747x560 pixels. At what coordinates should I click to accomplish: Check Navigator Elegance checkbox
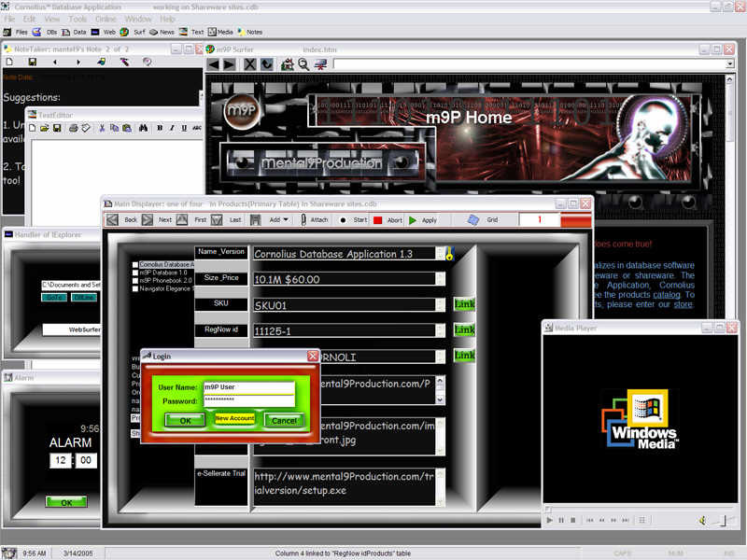135,288
